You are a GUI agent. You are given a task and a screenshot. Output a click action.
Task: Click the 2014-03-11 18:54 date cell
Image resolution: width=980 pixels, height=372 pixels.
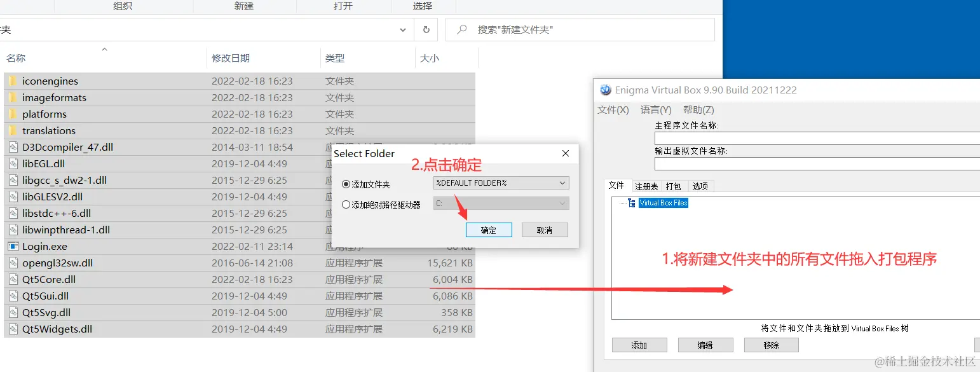click(x=252, y=147)
